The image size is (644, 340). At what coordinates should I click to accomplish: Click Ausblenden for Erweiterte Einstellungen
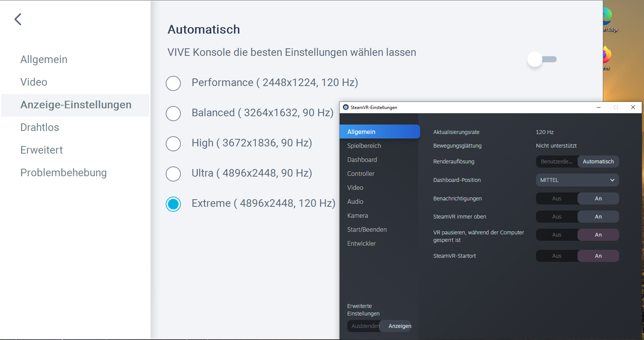point(364,326)
